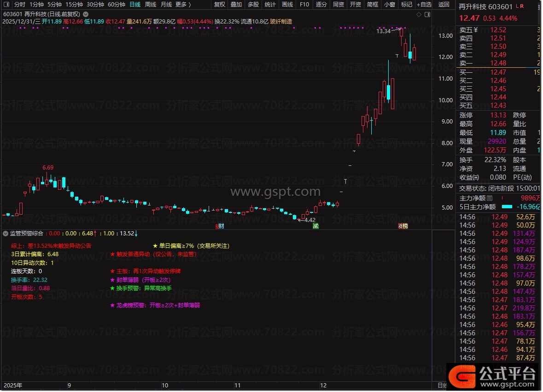This screenshot has width=543, height=392.
Task: Open the F10 company info tab
Action: coord(304,5)
